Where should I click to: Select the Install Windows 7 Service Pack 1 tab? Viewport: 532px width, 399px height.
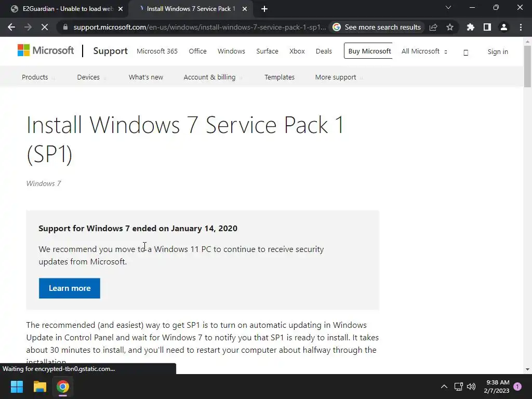coord(191,9)
